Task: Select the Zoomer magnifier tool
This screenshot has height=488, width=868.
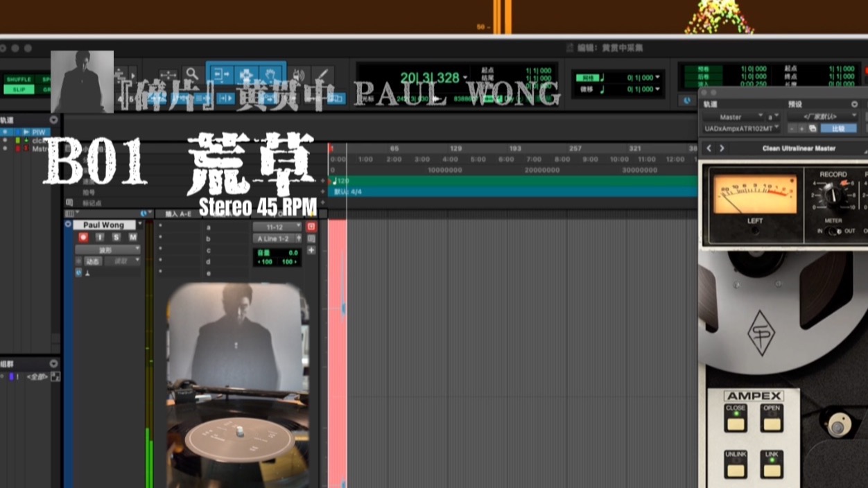Action: click(192, 73)
